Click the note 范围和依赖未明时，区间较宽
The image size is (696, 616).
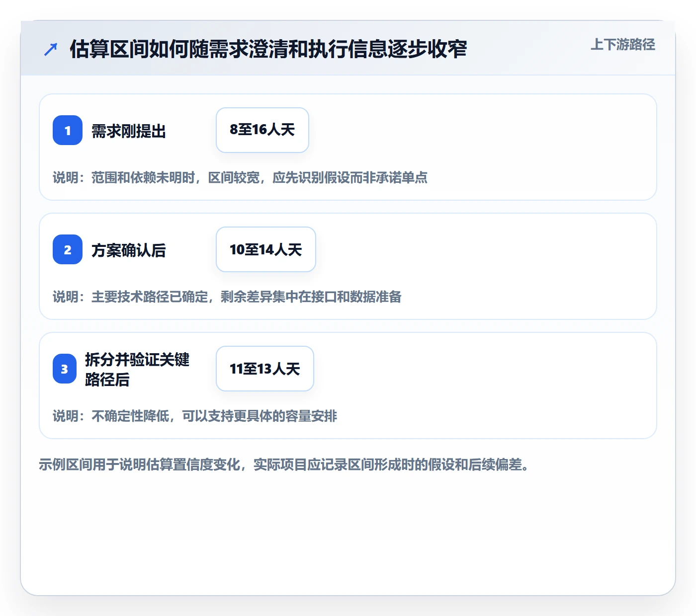pyautogui.click(x=175, y=178)
